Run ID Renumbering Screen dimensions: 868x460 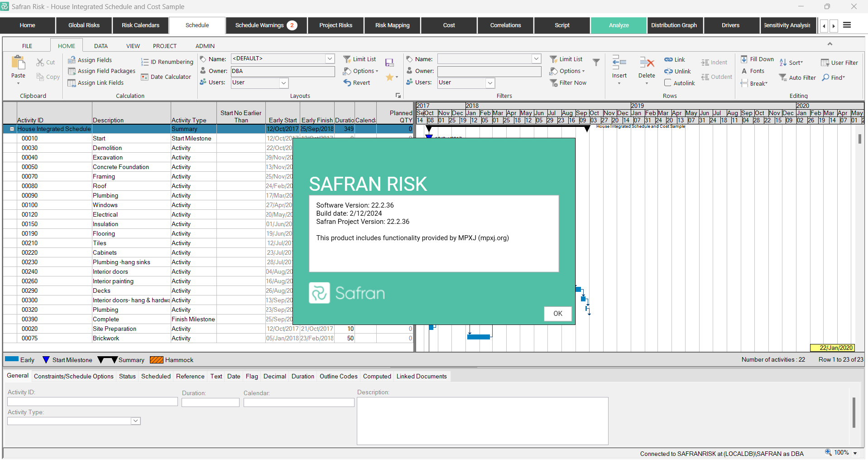(x=167, y=62)
